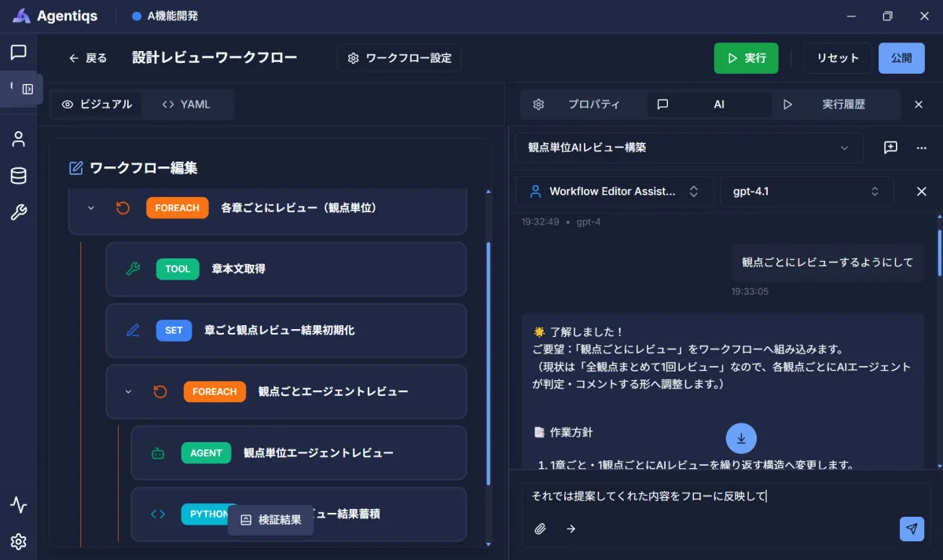Switch to the プロパティ tab

[x=583, y=104]
